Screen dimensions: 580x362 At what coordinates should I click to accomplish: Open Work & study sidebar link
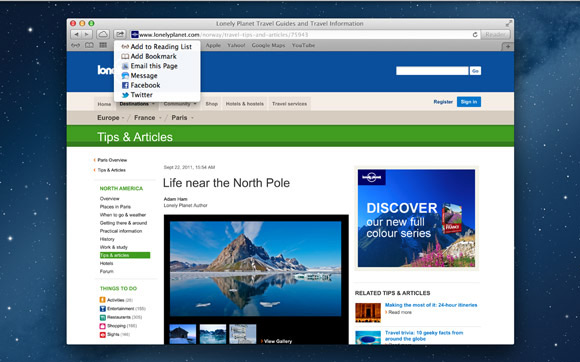click(x=114, y=247)
